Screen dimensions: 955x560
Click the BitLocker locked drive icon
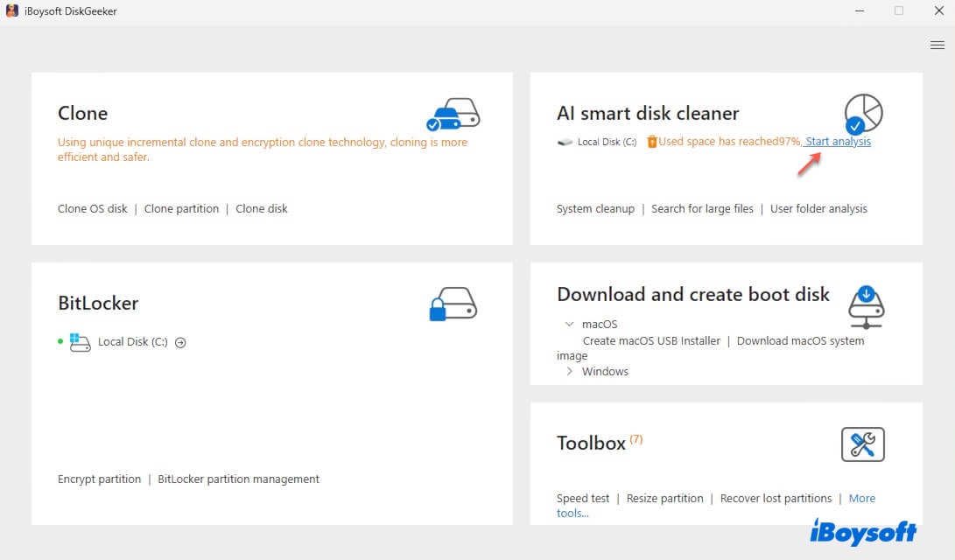(x=453, y=304)
